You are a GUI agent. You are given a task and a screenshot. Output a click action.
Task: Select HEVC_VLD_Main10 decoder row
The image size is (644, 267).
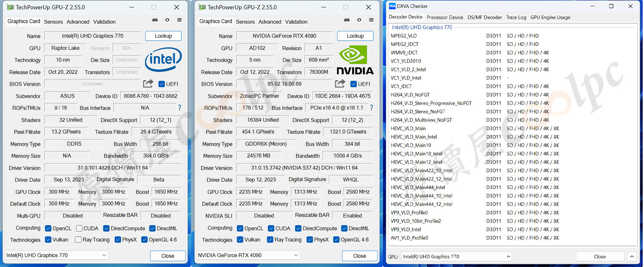[512, 145]
